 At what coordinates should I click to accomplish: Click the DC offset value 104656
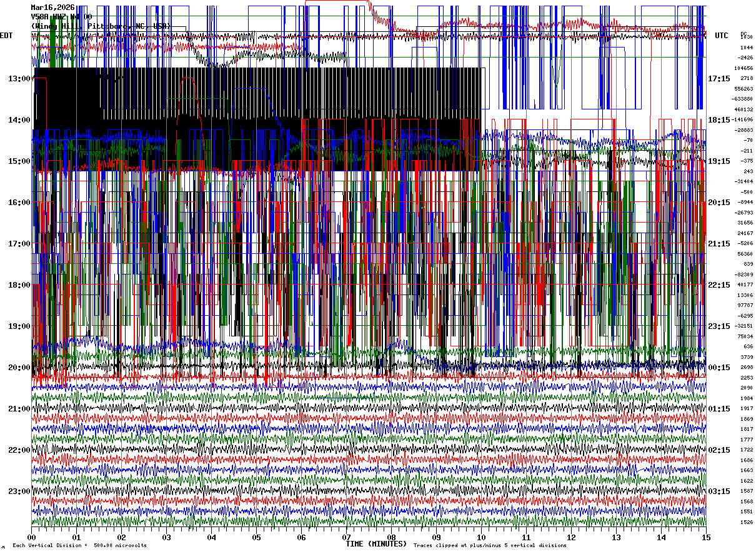point(744,68)
